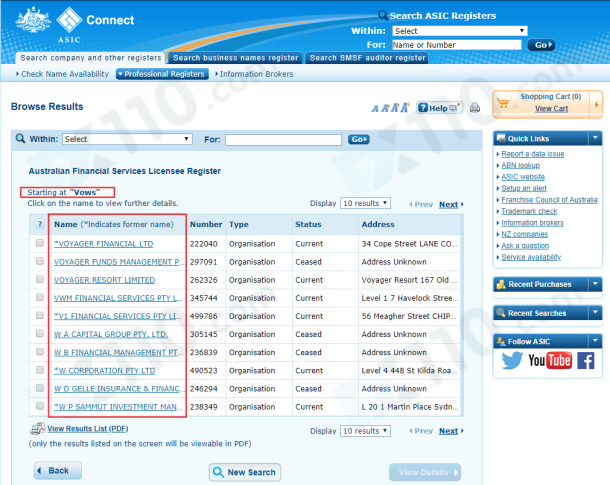Viewport: 610px width, 485px height.
Task: Open VOYAGER RESORT LIMITED link
Action: click(x=104, y=280)
